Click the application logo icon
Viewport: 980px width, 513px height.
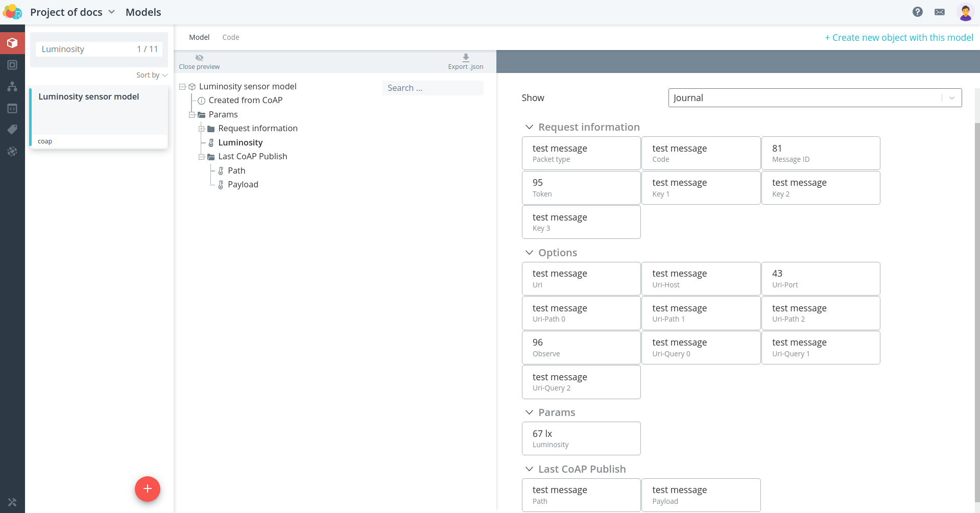click(12, 12)
